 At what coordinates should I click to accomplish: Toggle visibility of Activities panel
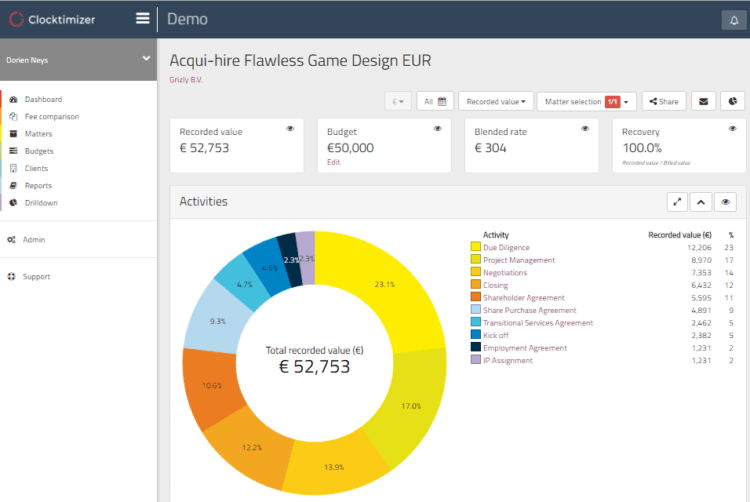pyautogui.click(x=725, y=202)
